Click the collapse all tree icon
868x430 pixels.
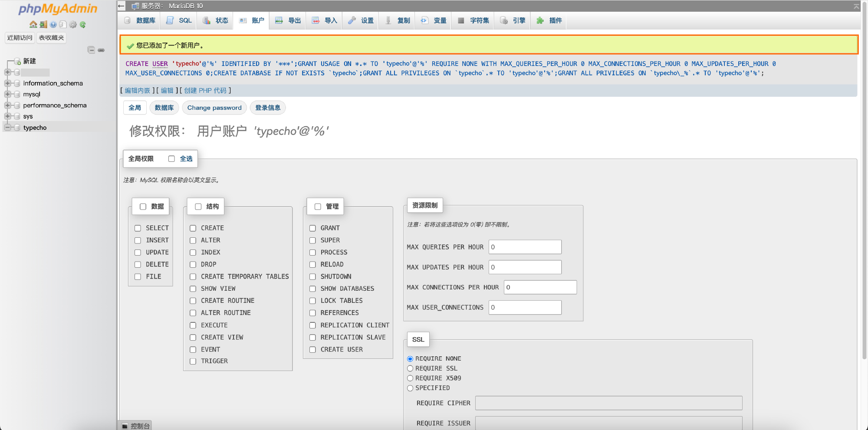tap(91, 50)
